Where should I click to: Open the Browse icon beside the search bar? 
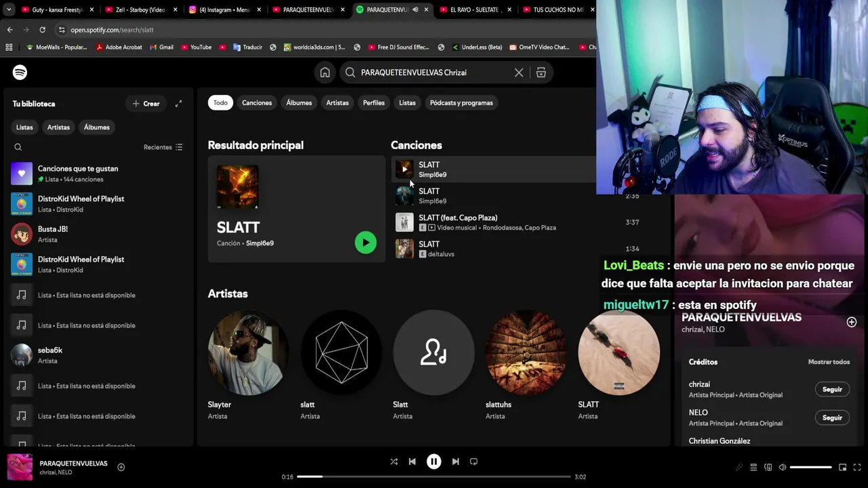click(x=541, y=73)
